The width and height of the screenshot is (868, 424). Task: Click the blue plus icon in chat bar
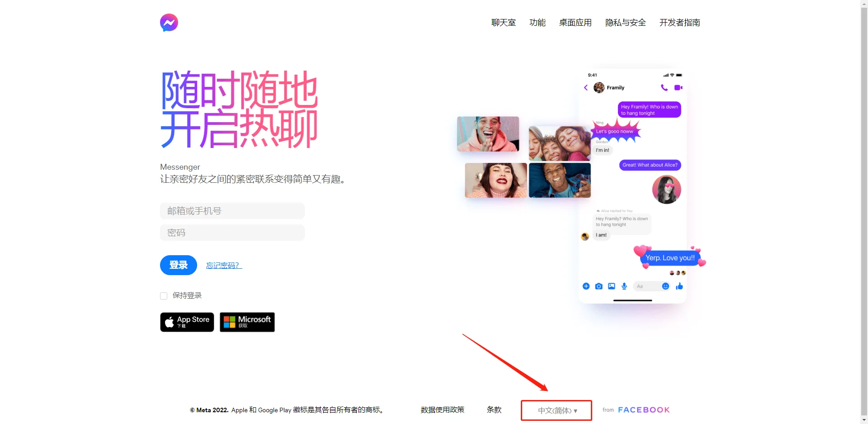586,286
